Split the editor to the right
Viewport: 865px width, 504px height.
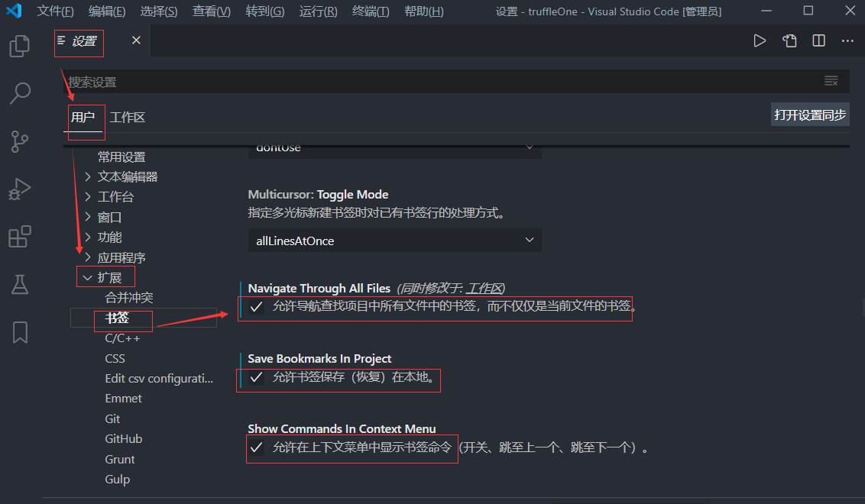[818, 40]
